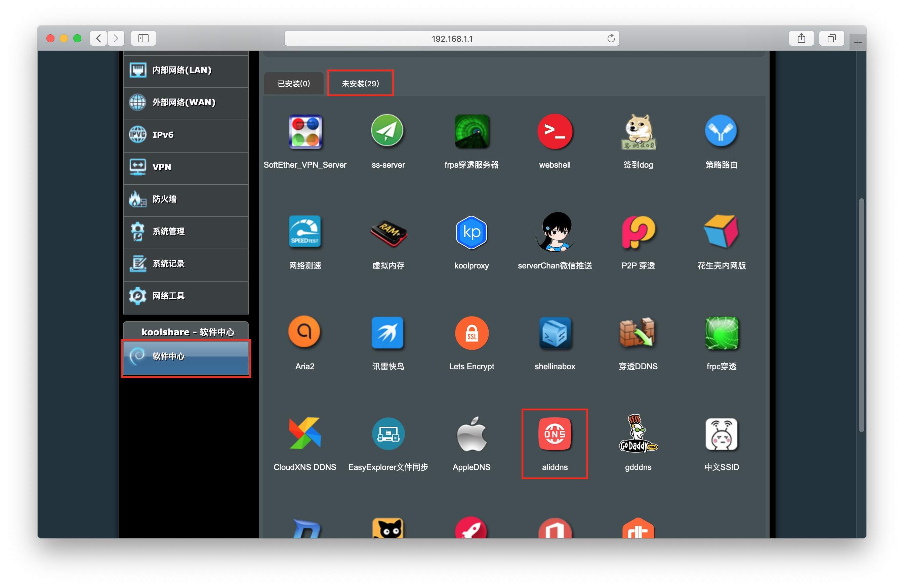
Task: Open the webshell plugin
Action: click(x=554, y=131)
